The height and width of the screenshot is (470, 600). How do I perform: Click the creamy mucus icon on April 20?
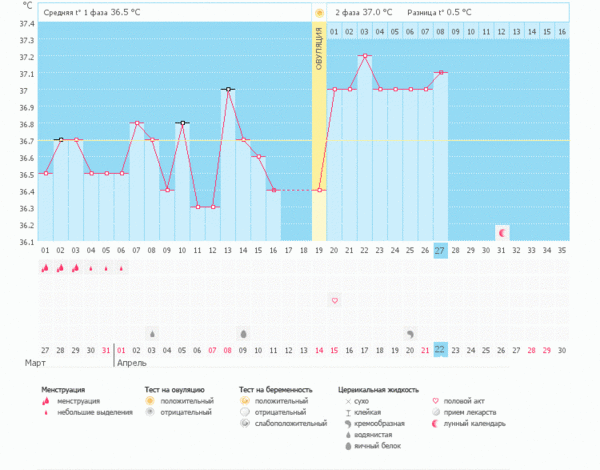point(410,333)
